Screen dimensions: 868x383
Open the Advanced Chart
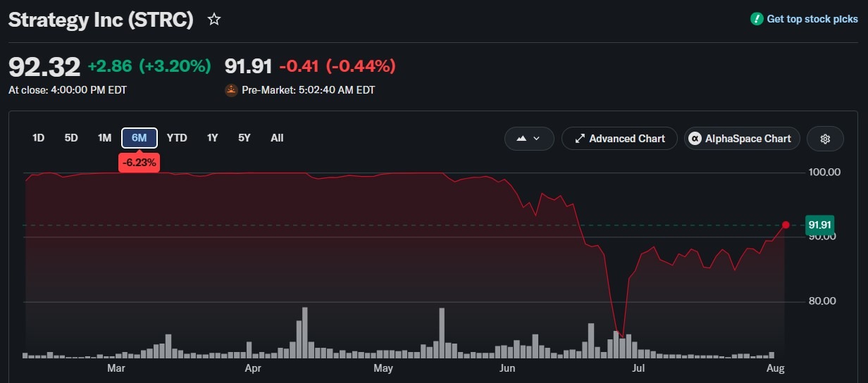(619, 139)
